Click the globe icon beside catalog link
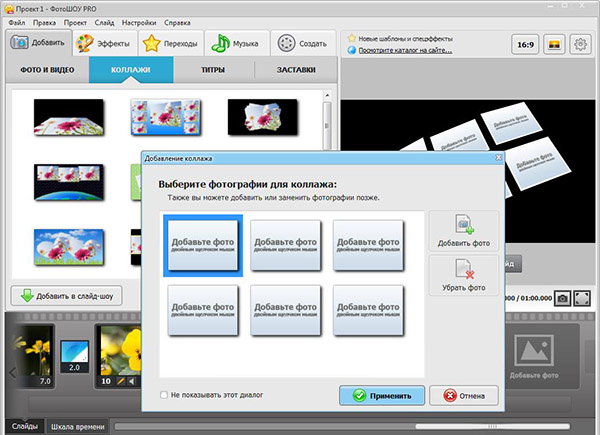Image resolution: width=600 pixels, height=435 pixels. point(352,50)
